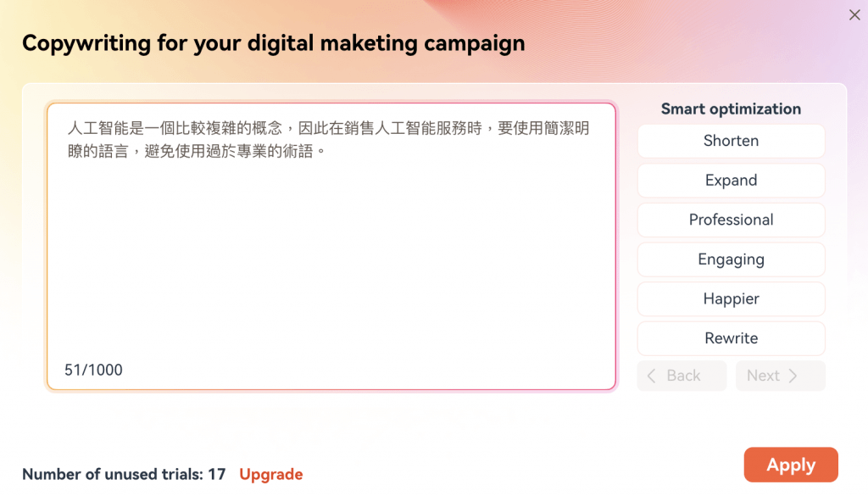868x496 pixels.
Task: Click the orange Apply button
Action: pos(791,465)
